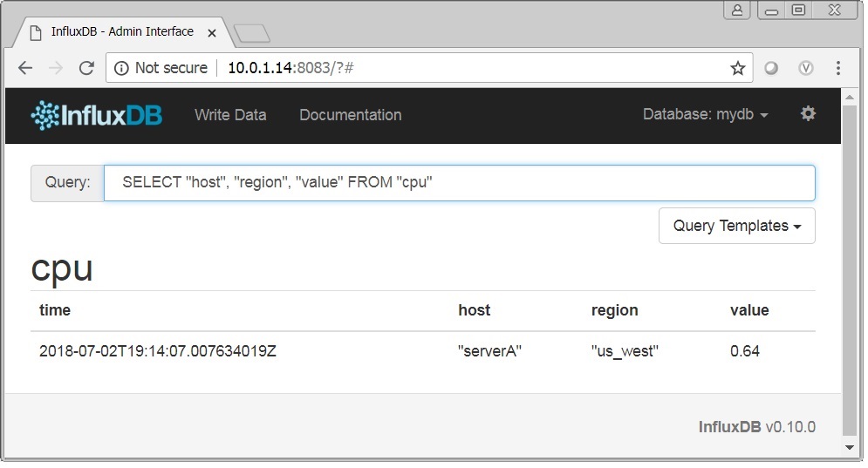The image size is (868, 468).
Task: Click the round gray extension icon
Action: click(x=771, y=68)
